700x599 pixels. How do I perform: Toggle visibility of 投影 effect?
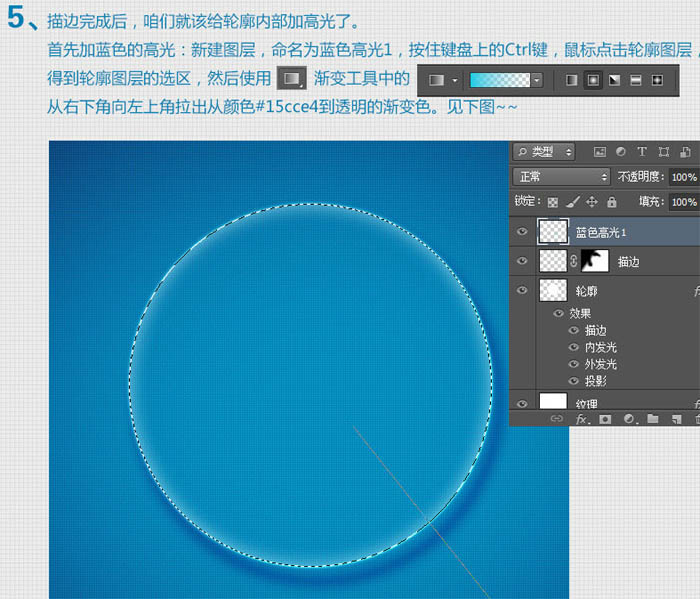point(574,381)
